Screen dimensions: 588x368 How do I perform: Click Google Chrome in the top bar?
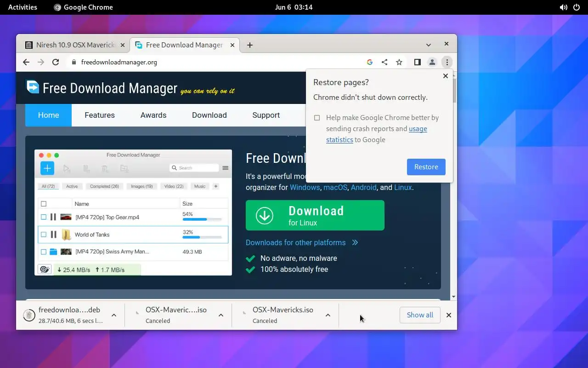(83, 7)
